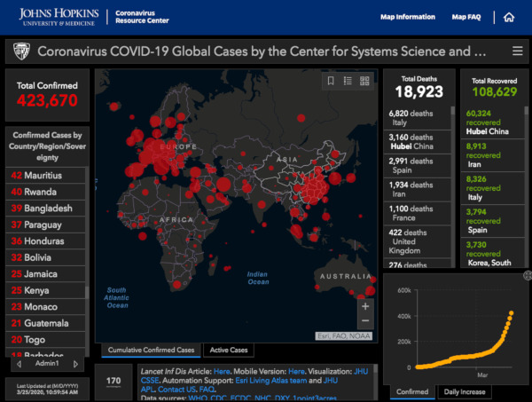Select Mauritius in the country list

click(x=45, y=175)
